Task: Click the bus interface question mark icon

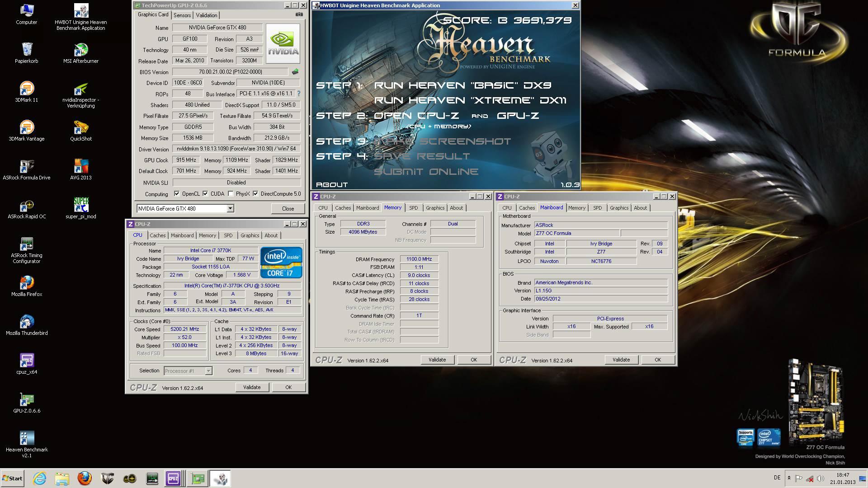Action: pyautogui.click(x=298, y=94)
